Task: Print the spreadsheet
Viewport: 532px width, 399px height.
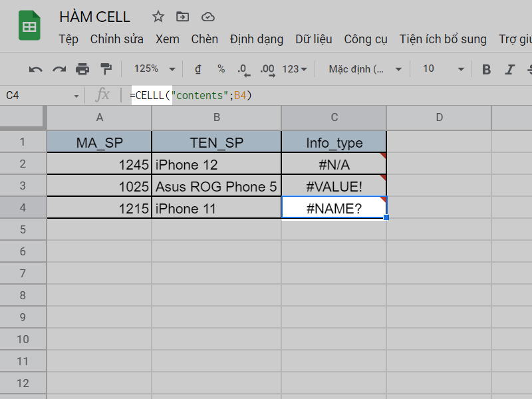Action: pos(82,69)
